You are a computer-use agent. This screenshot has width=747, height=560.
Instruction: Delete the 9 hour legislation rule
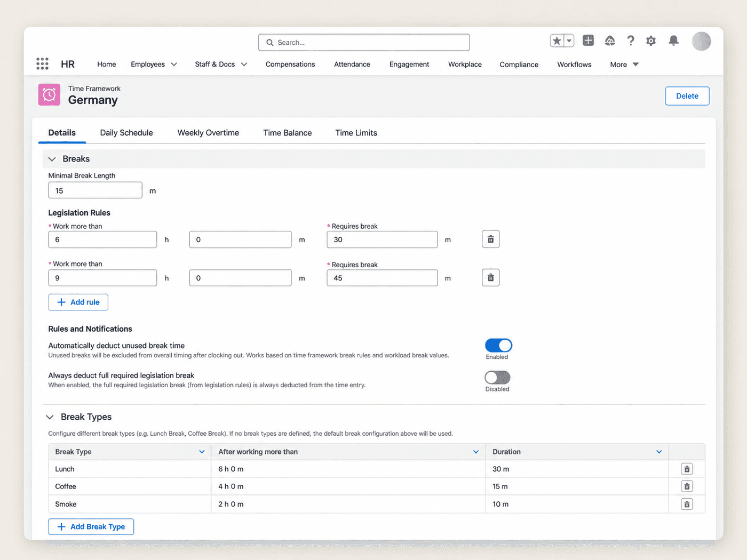490,278
